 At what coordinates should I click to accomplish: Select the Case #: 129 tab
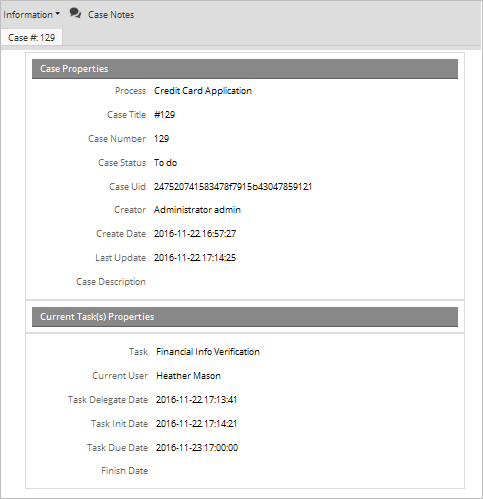point(31,38)
